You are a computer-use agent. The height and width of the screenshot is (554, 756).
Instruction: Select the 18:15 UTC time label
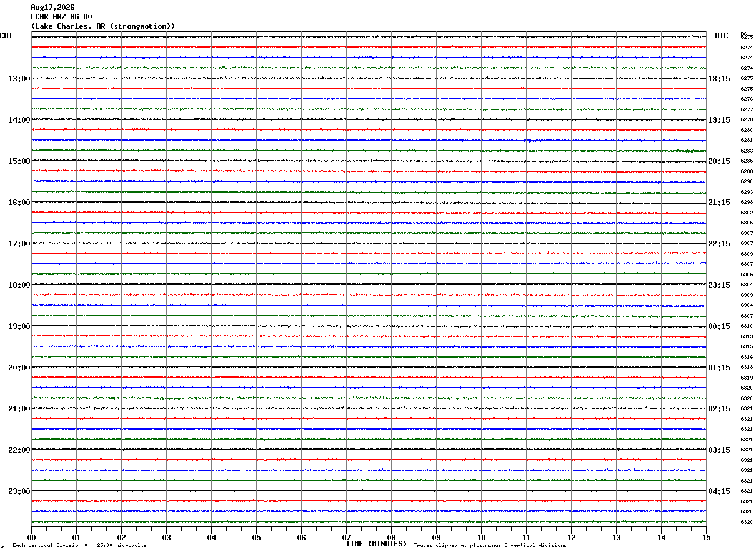(719, 79)
